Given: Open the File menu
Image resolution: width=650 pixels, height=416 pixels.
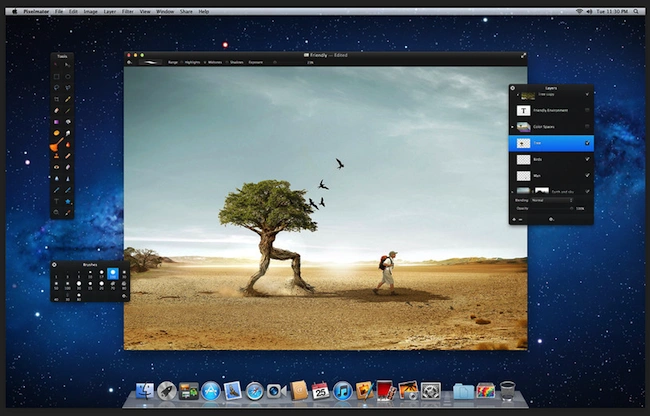Looking at the screenshot, I should tap(59, 12).
